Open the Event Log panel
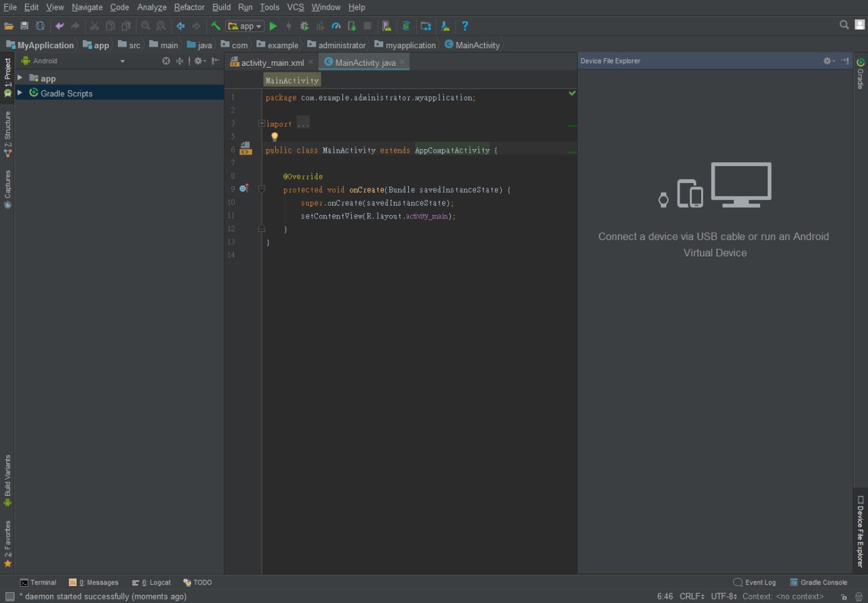This screenshot has height=603, width=868. [x=754, y=583]
